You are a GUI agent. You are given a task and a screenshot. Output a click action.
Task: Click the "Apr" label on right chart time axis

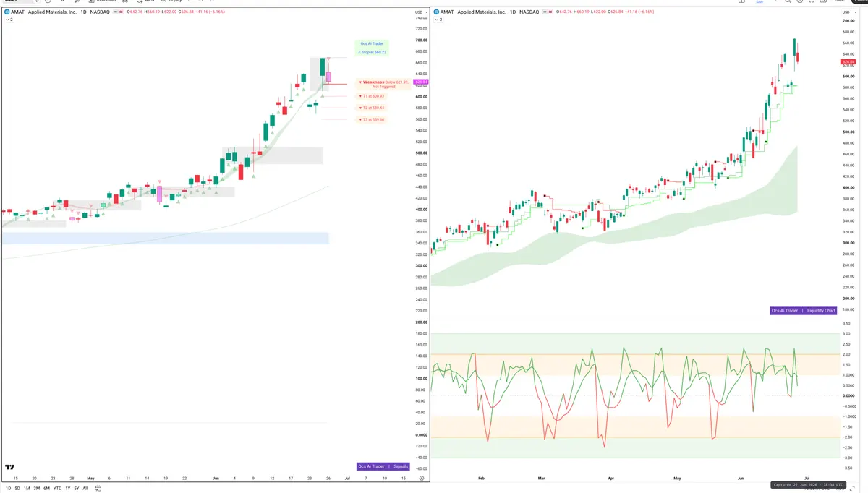(x=610, y=478)
